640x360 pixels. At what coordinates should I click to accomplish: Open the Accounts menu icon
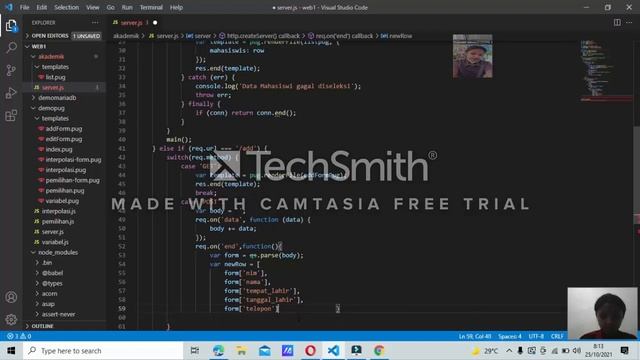tap(11, 297)
